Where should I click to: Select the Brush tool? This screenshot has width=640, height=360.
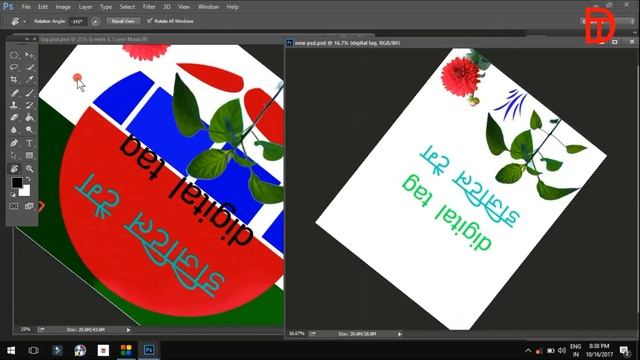tap(29, 93)
